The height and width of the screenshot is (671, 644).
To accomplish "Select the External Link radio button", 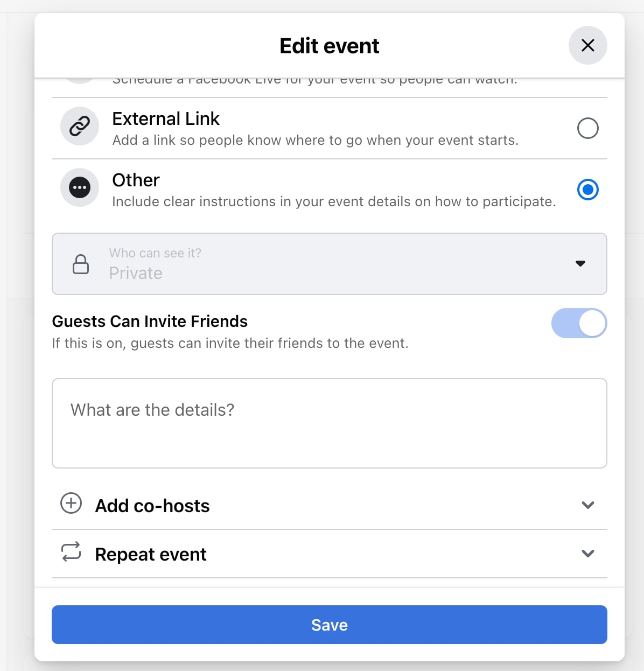I will [588, 128].
